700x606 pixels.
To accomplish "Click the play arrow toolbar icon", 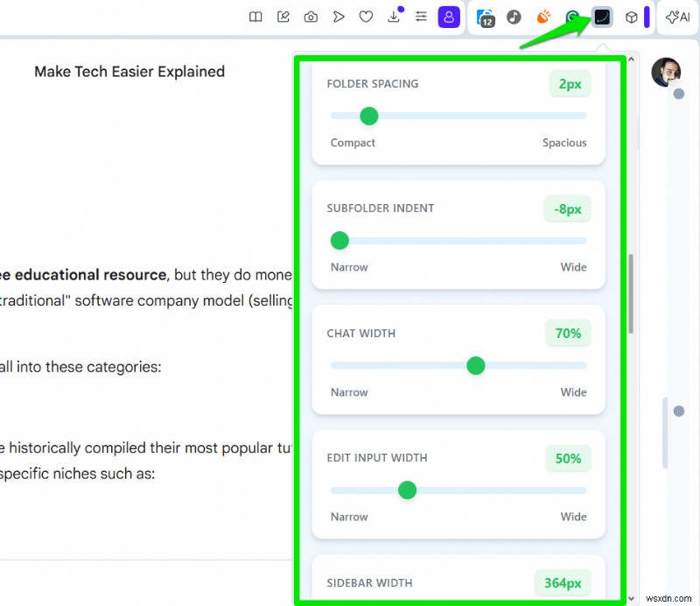I will 339,17.
